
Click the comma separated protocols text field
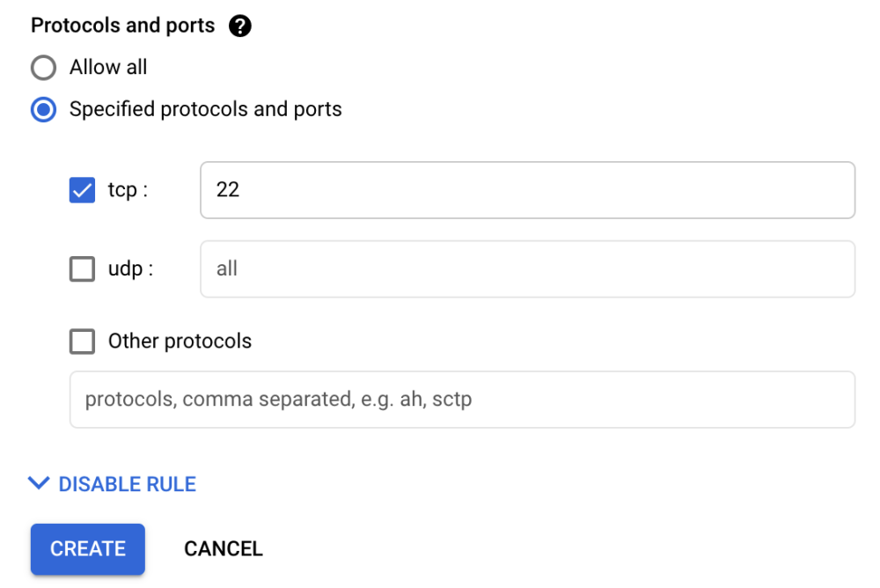[x=462, y=400]
